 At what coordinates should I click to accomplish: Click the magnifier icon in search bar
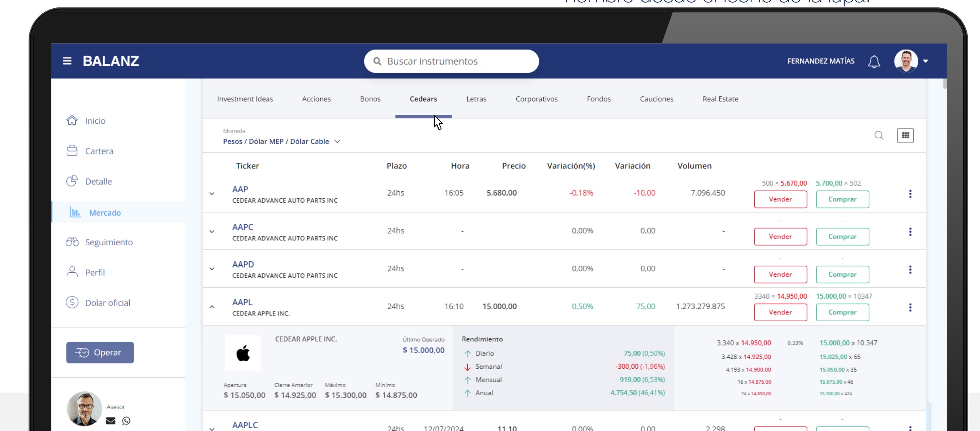tap(377, 61)
